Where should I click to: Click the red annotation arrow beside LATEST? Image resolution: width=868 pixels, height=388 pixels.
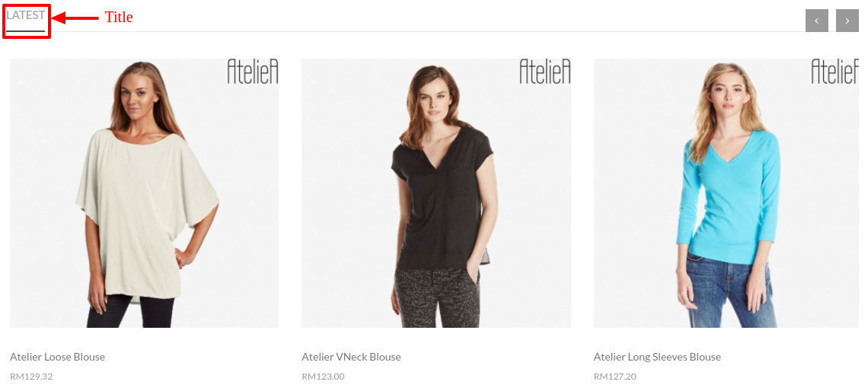[75, 18]
